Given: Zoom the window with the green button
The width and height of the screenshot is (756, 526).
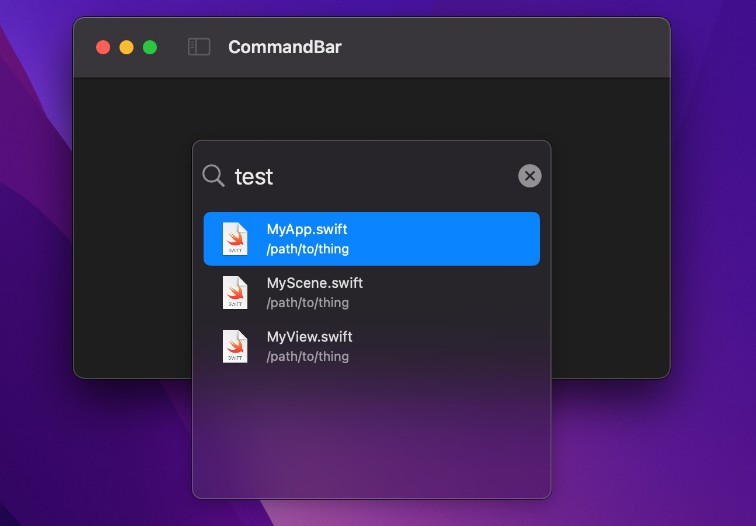Looking at the screenshot, I should tap(150, 47).
